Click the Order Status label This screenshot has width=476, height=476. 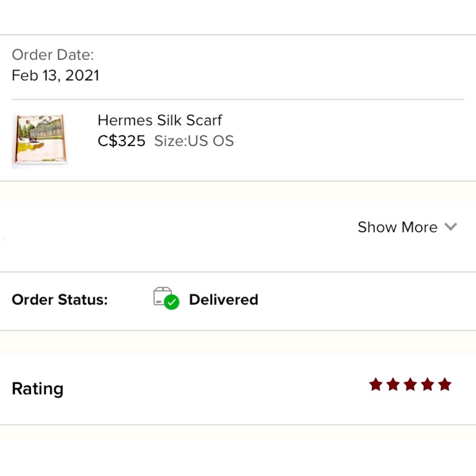click(x=59, y=299)
